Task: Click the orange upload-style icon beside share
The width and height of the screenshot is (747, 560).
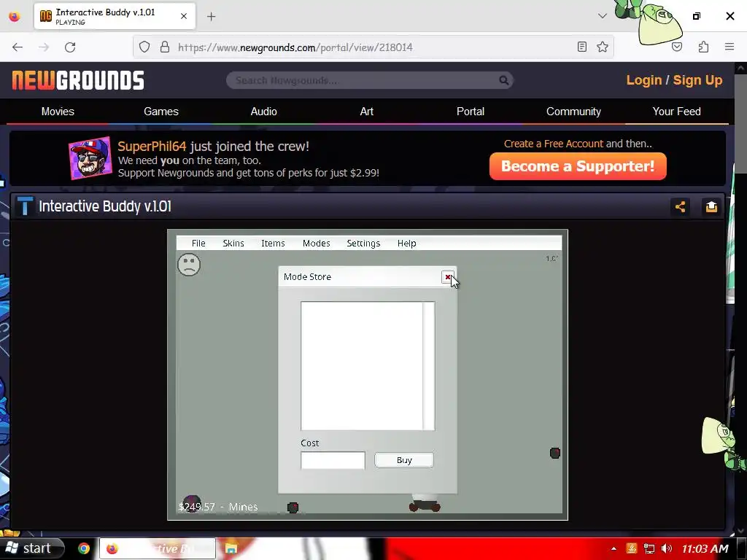Action: [x=711, y=206]
